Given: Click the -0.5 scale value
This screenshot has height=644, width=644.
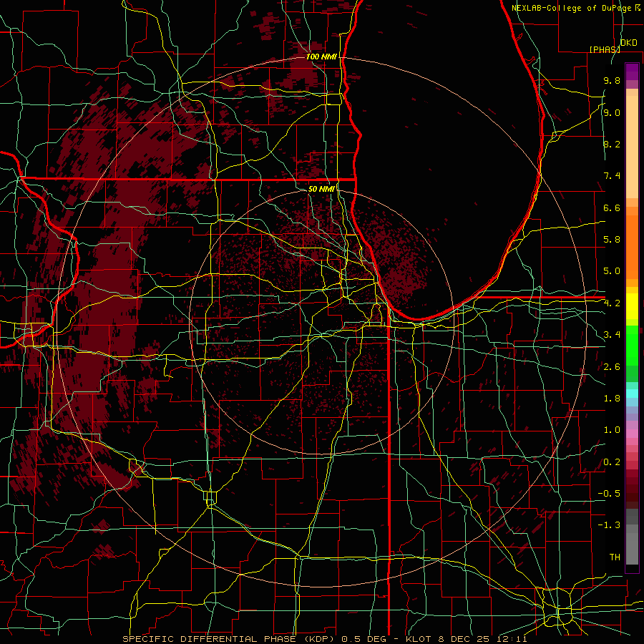Looking at the screenshot, I should [609, 494].
